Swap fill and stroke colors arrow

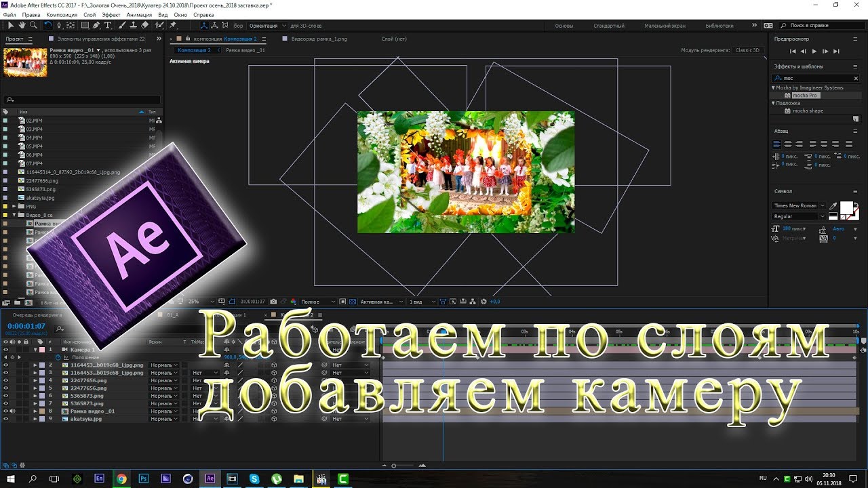tap(856, 203)
